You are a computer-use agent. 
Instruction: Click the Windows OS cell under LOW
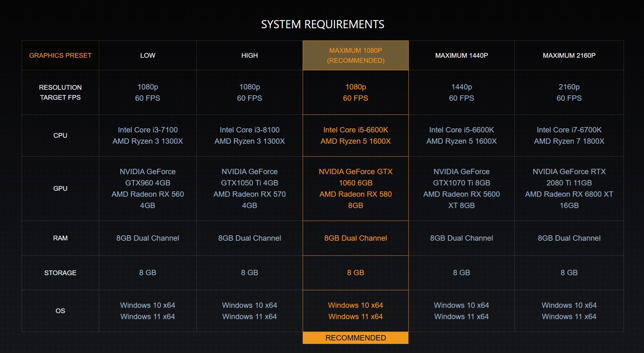pos(148,311)
